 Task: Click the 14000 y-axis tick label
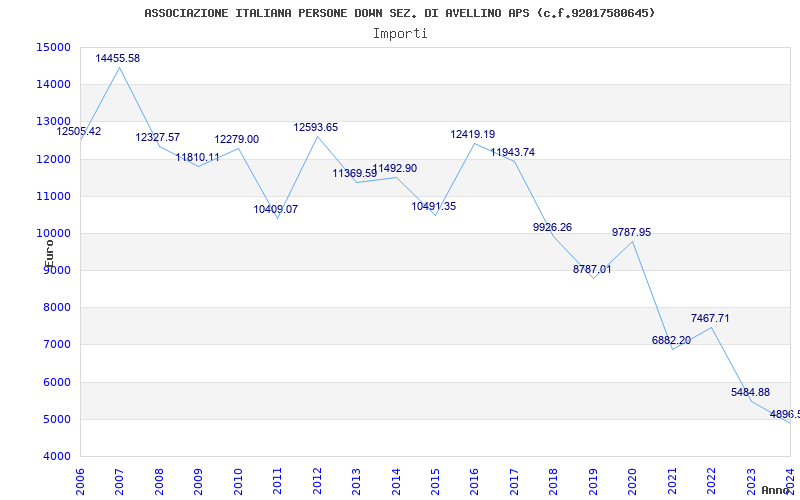pyautogui.click(x=53, y=85)
